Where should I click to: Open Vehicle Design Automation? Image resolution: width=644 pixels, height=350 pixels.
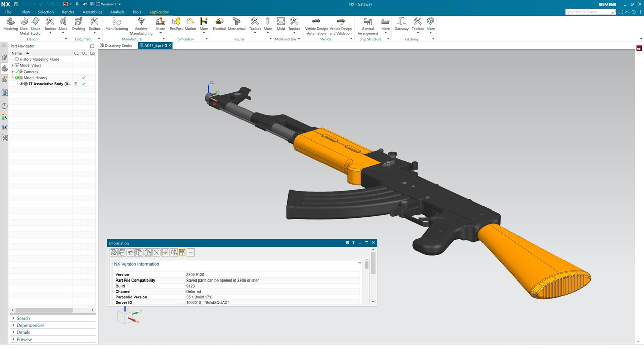(316, 26)
